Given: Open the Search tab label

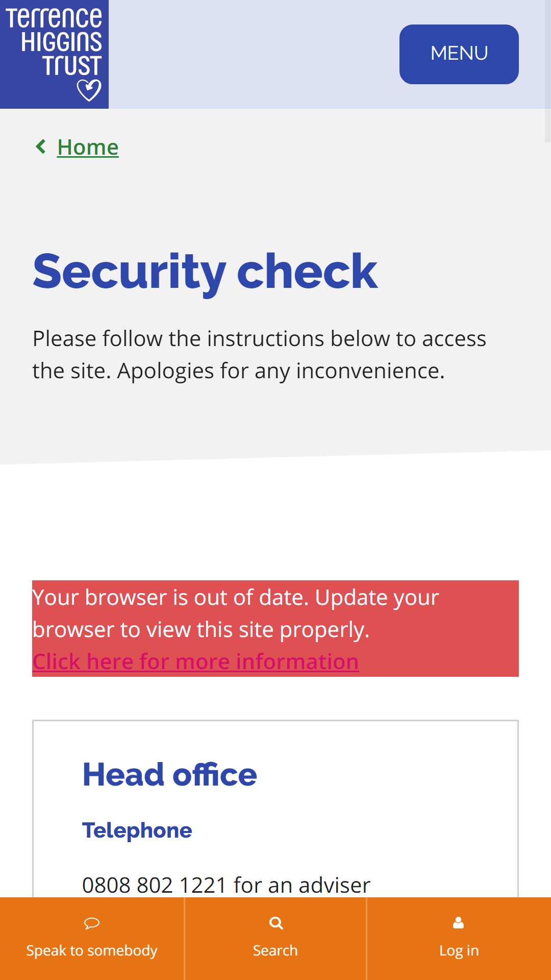Looking at the screenshot, I should tap(275, 950).
